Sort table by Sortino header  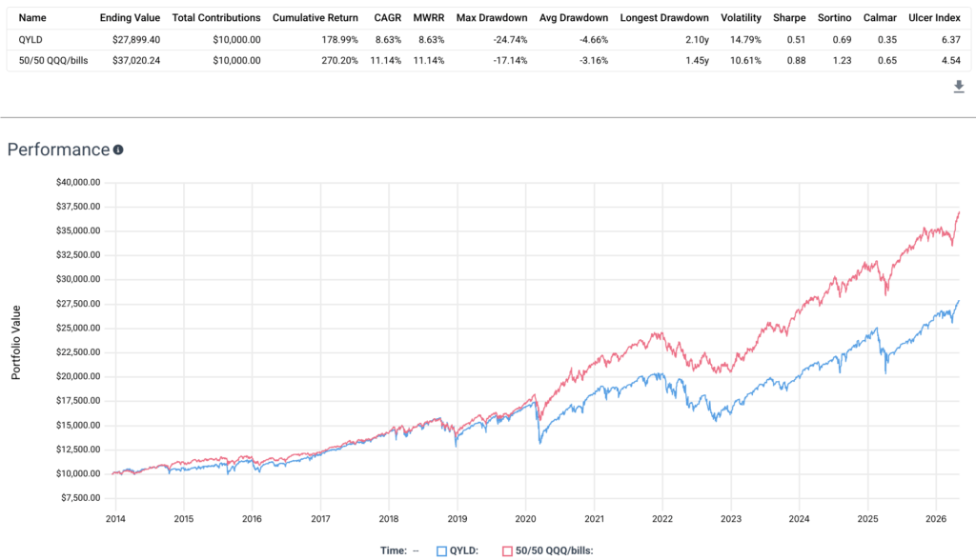coord(834,18)
